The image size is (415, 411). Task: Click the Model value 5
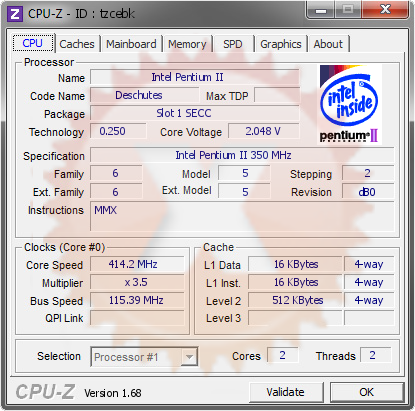pyautogui.click(x=244, y=173)
